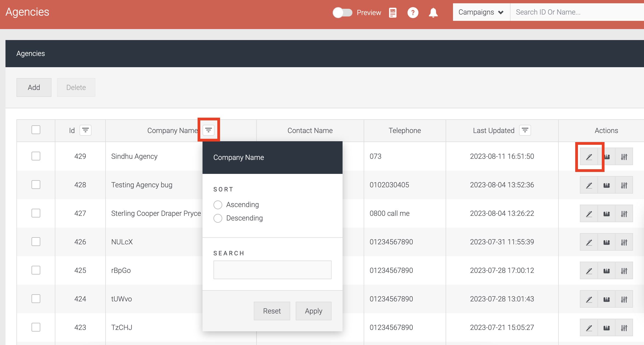Click Reset in the filter popup
This screenshot has width=644, height=345.
[272, 311]
